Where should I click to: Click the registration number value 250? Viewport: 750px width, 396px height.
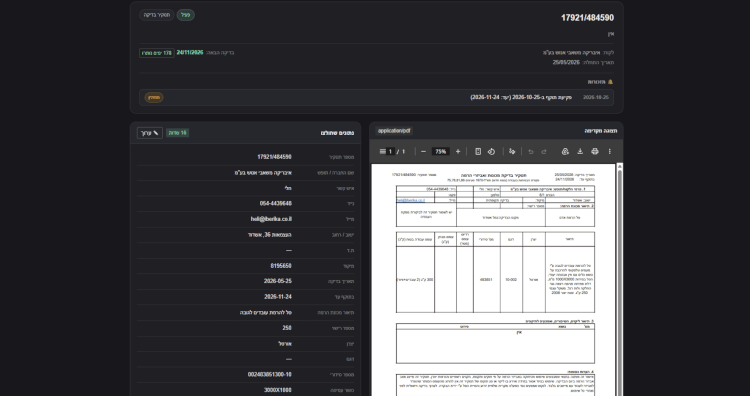click(x=287, y=328)
